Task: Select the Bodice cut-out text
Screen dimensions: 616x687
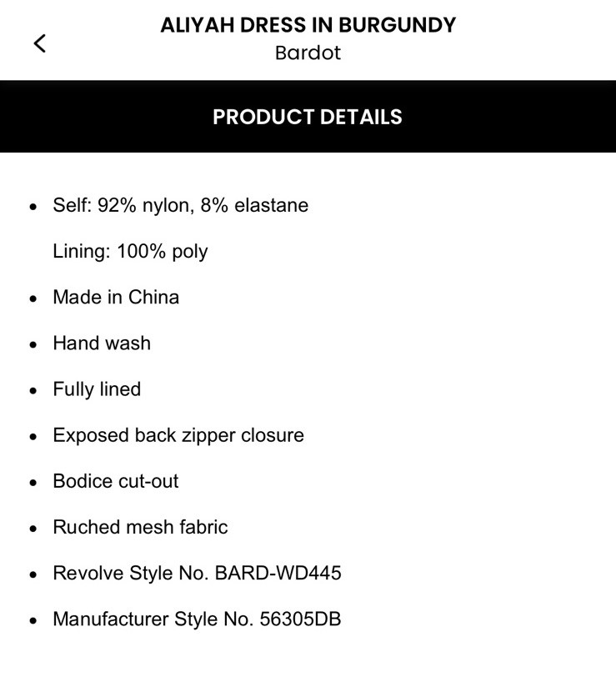Action: click(116, 481)
